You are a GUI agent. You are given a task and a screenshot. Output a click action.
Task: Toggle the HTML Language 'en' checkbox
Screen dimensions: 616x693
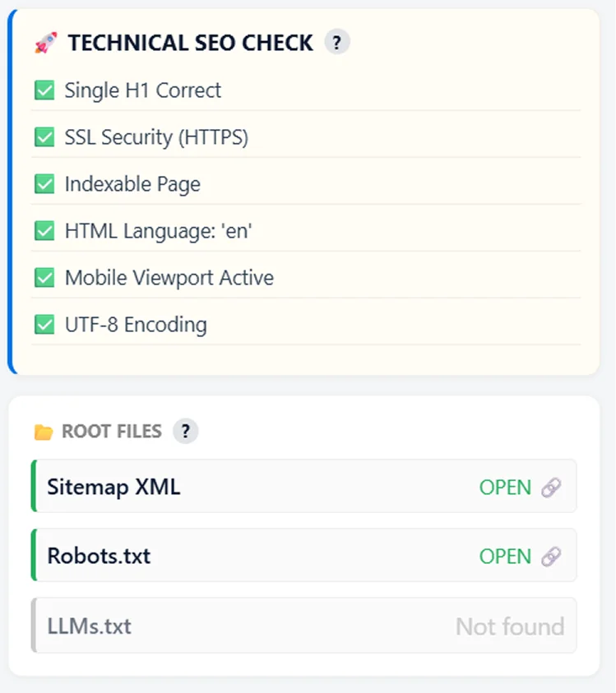(x=45, y=231)
